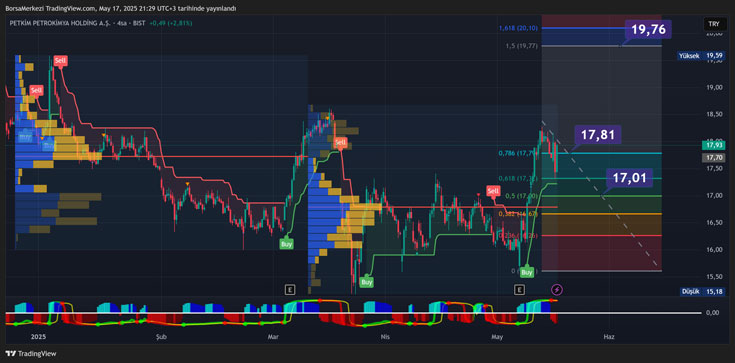Click the Düşük 15,18 low price label
The image size is (735, 363).
(x=702, y=291)
